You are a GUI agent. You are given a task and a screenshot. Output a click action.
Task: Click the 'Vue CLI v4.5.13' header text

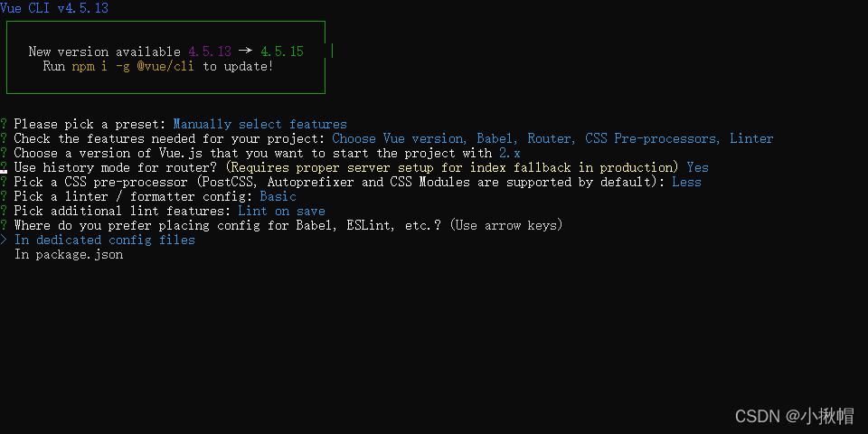coord(54,8)
